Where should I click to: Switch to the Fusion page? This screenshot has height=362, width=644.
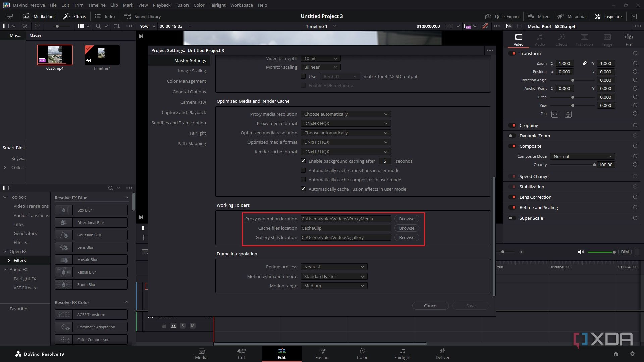(x=322, y=354)
